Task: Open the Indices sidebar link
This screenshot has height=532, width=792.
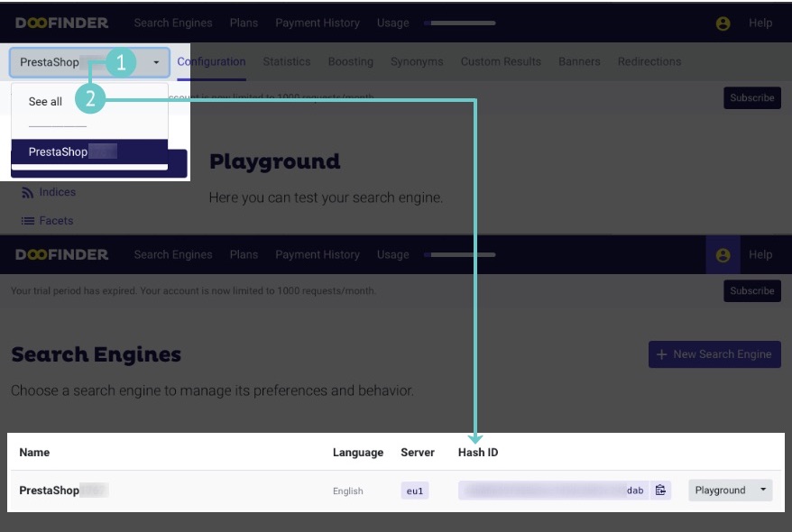Action: click(58, 192)
